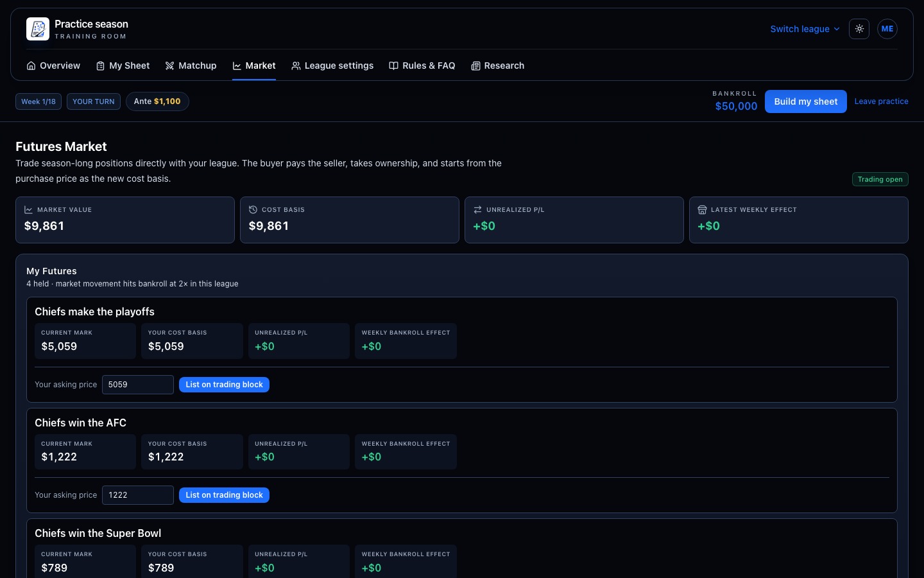Click the Latest Weekly Effect store icon
The image size is (924, 578).
pyautogui.click(x=702, y=210)
